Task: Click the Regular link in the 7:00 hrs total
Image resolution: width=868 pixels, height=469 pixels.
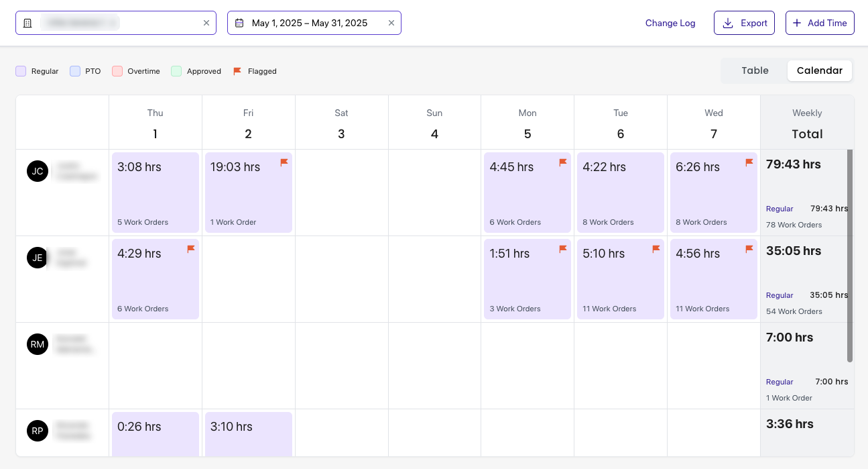Action: 780,382
